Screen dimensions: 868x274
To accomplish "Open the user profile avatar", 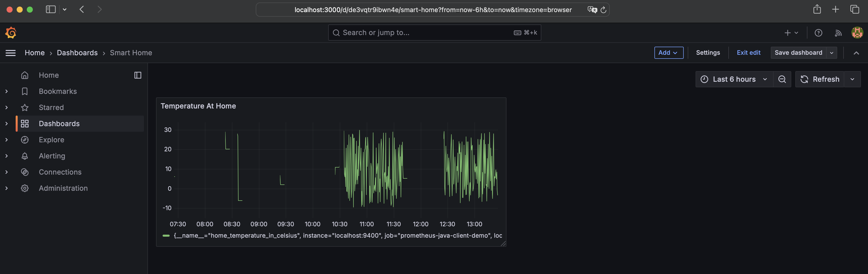I will coord(857,33).
